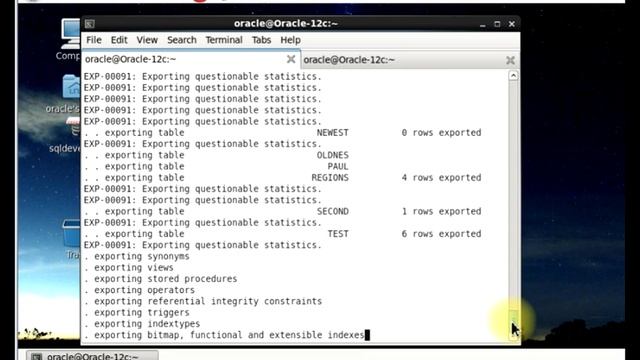640x360 pixels.
Task: Click 'exporting referential integrity constraints' line
Action: [x=203, y=301]
